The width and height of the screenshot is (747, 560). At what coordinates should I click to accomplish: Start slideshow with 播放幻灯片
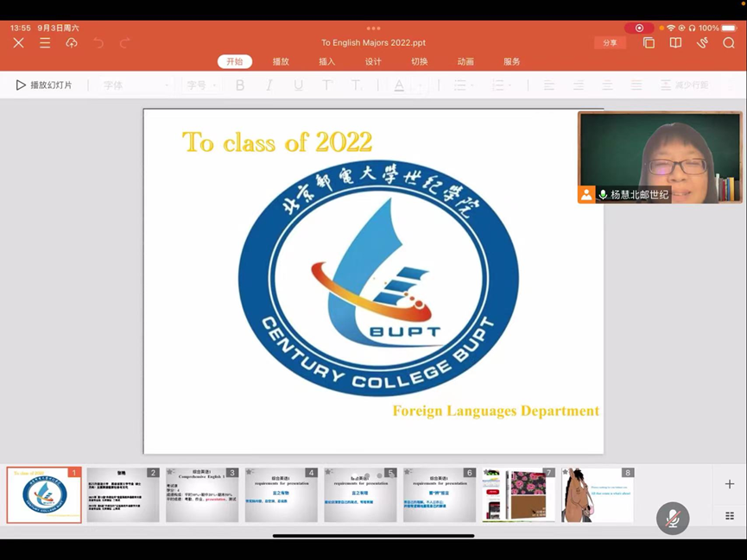click(44, 85)
